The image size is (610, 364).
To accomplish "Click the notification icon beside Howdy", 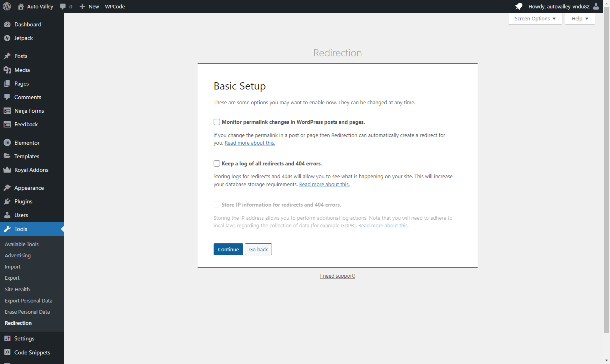I will click(519, 6).
